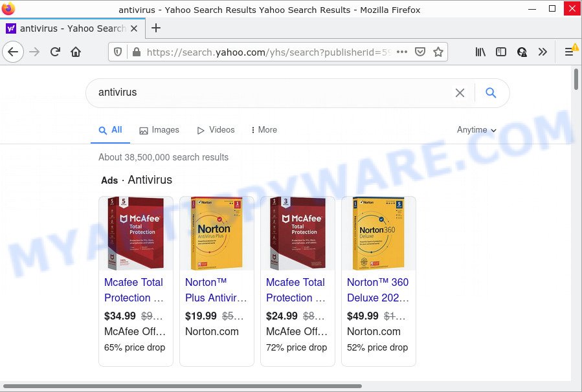The width and height of the screenshot is (582, 392).
Task: Switch to Videos results
Action: point(216,130)
